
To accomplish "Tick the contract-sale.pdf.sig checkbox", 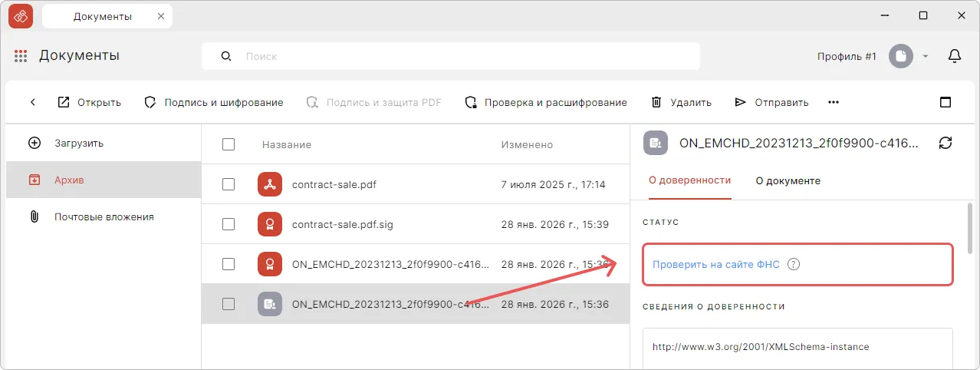I will [228, 224].
